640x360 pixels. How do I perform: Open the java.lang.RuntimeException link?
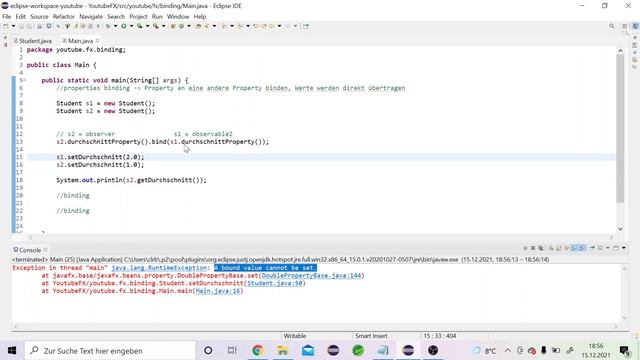pyautogui.click(x=159, y=268)
